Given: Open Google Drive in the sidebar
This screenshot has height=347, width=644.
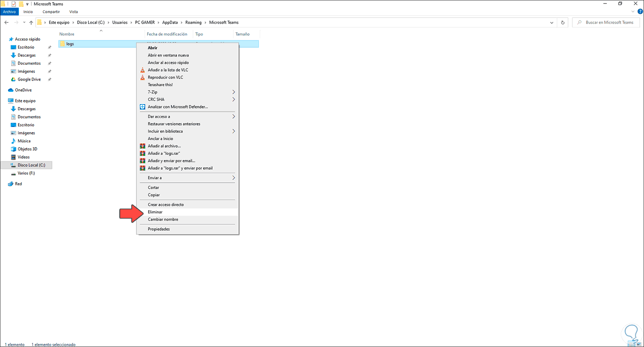Looking at the screenshot, I should (29, 79).
